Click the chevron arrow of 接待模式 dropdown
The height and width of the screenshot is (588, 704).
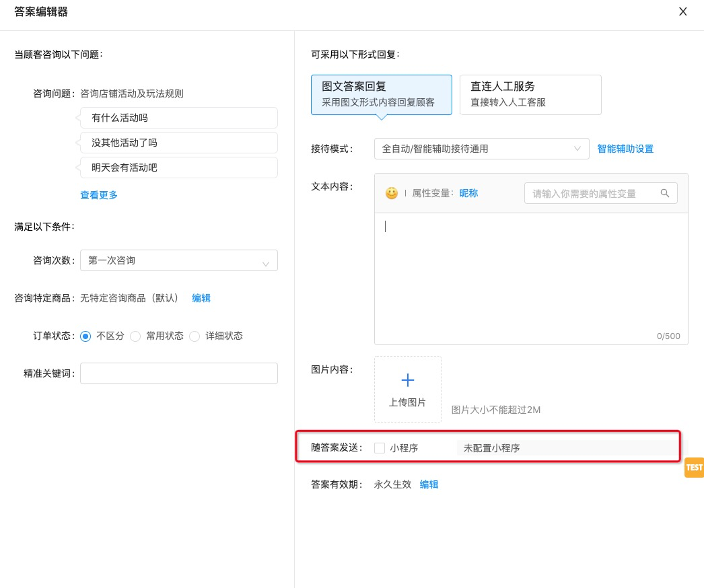tap(577, 149)
